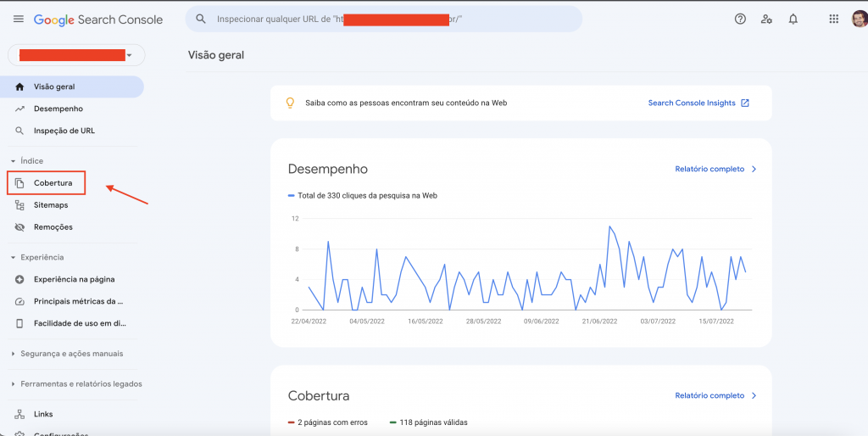Click the chevron next to Desempenho Relatório completo
This screenshot has width=868, height=436.
tap(754, 169)
